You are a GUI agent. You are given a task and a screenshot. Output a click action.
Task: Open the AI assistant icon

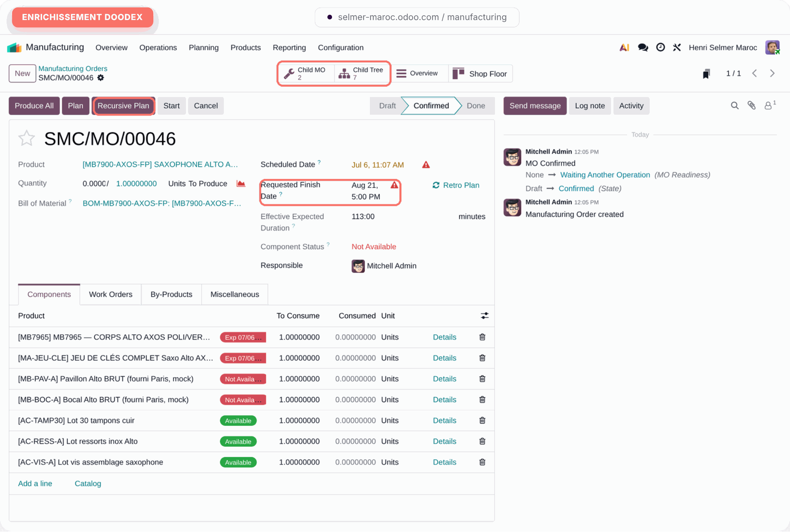[x=624, y=48]
